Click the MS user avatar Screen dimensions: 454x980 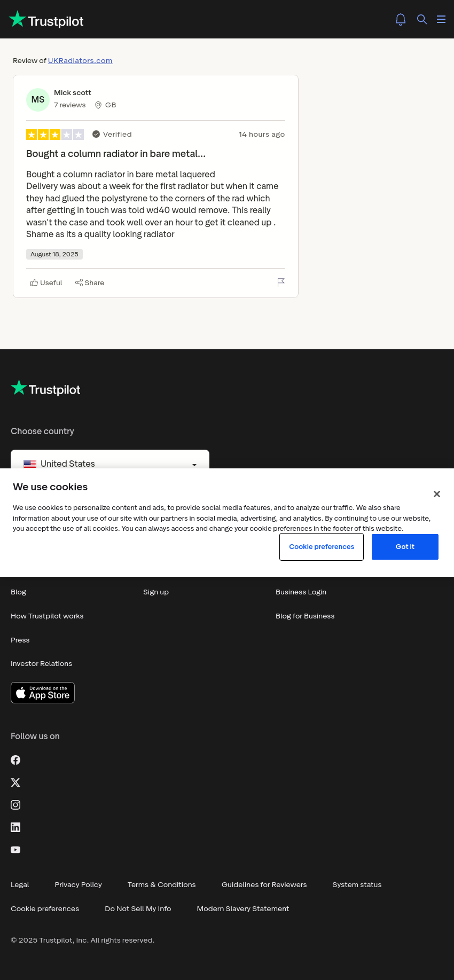(38, 100)
